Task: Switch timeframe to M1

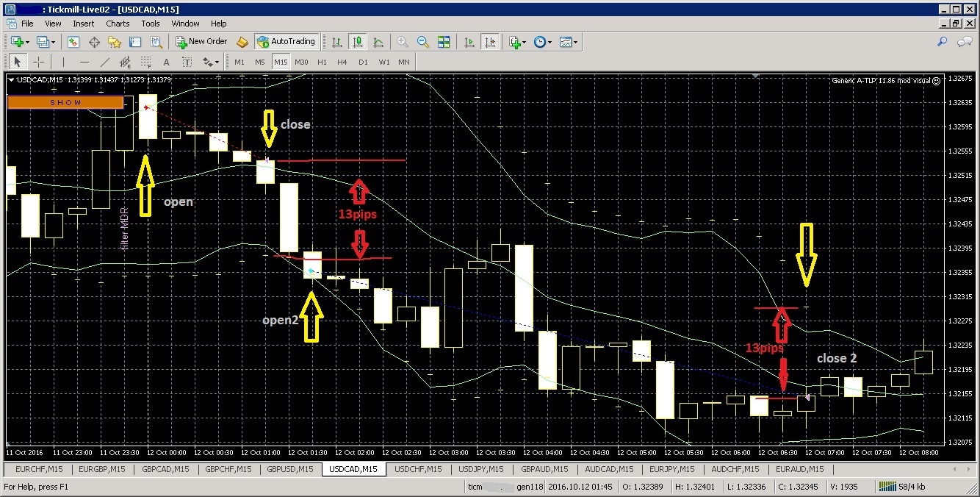Action: tap(239, 62)
